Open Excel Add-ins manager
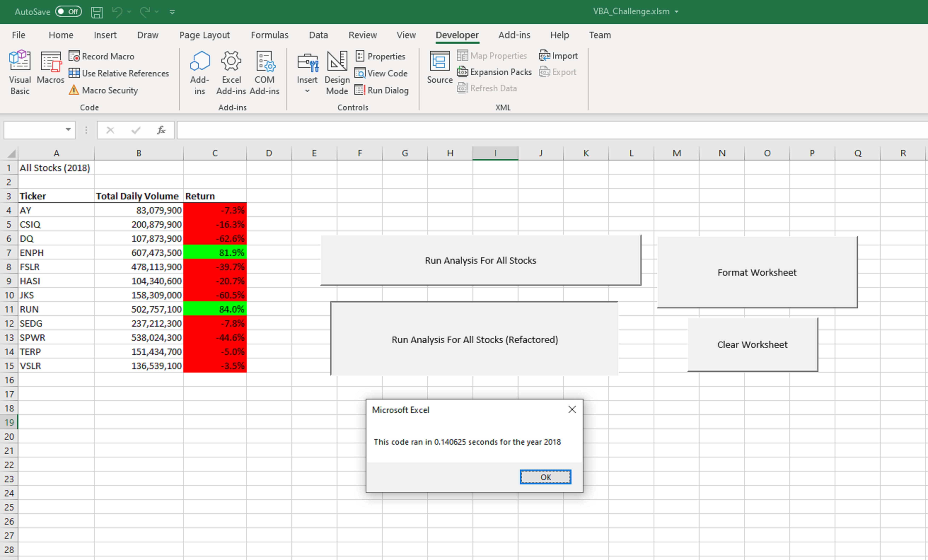 [231, 72]
